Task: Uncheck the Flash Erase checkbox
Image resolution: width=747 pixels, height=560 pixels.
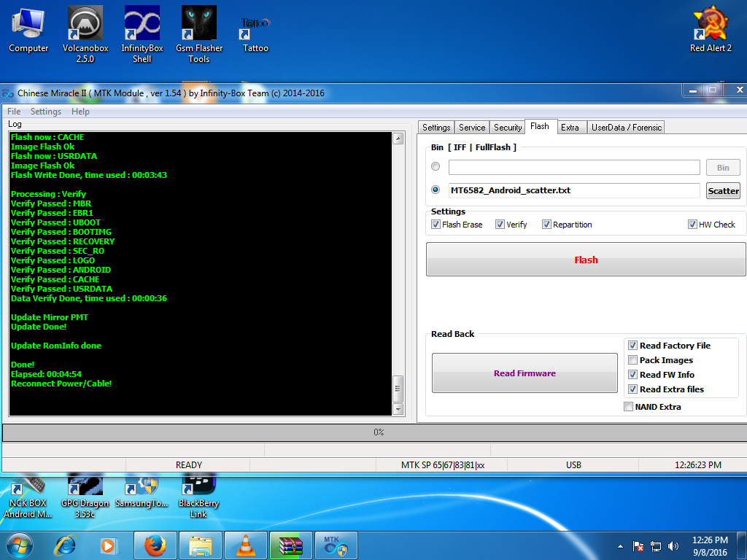Action: (x=436, y=225)
